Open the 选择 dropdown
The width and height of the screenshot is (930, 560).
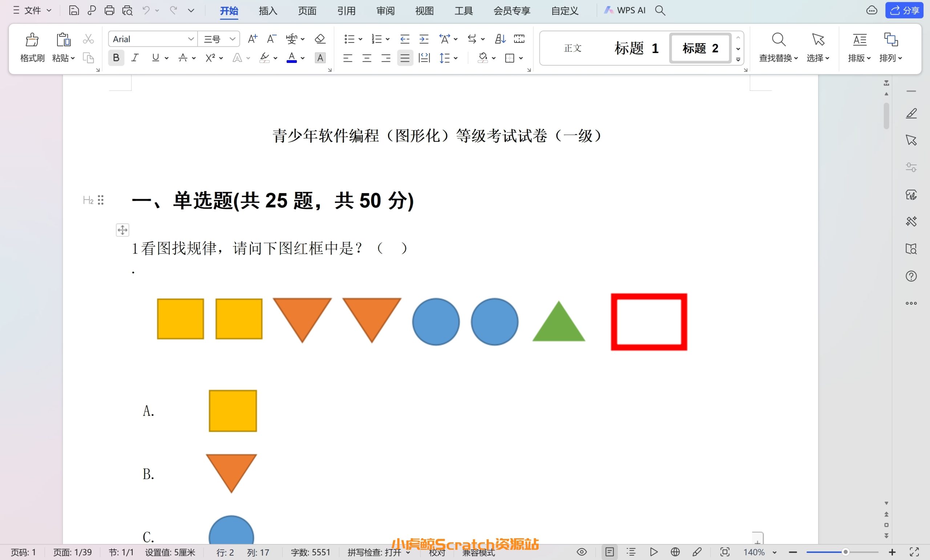coord(818,58)
